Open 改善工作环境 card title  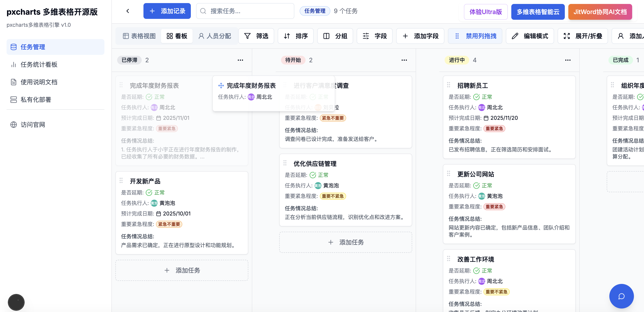pos(476,259)
